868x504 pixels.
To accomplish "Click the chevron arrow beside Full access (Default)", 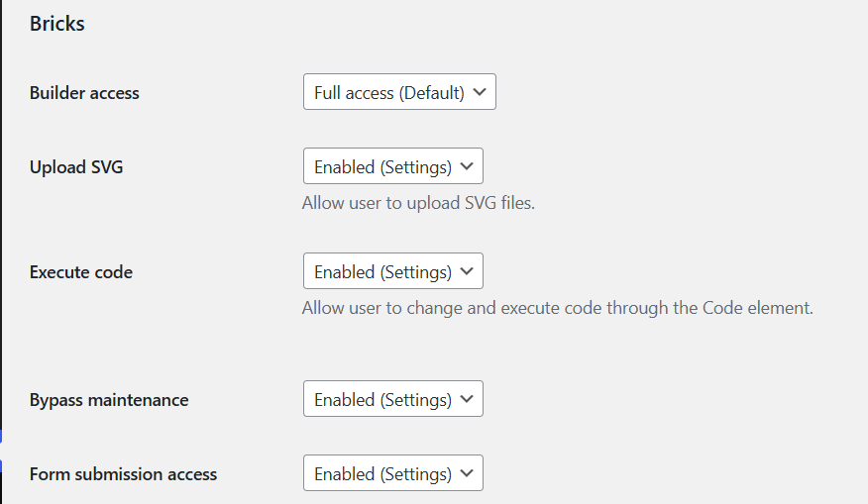I will coord(480,92).
